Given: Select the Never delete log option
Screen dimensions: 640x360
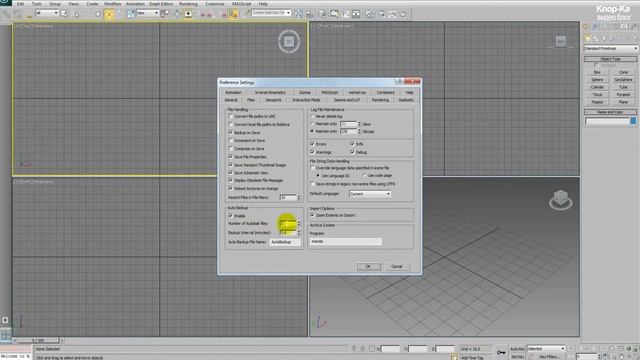Looking at the screenshot, I should [313, 116].
